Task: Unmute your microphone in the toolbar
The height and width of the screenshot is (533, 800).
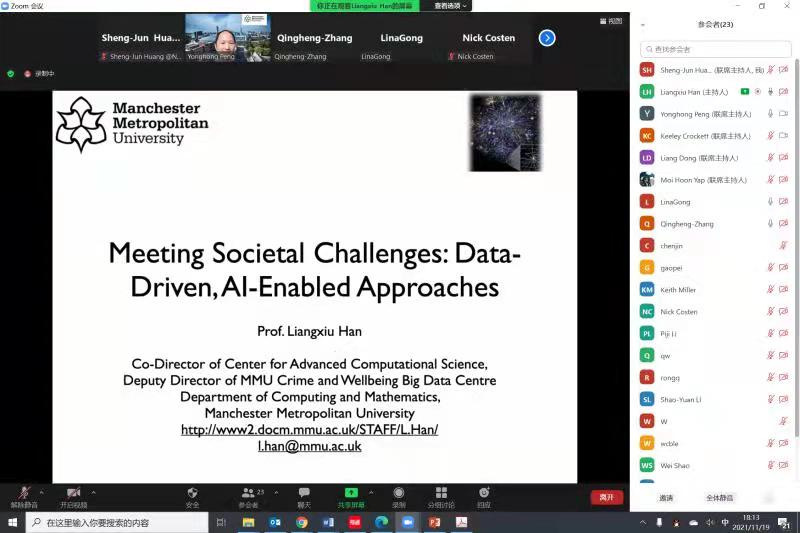Action: point(23,493)
